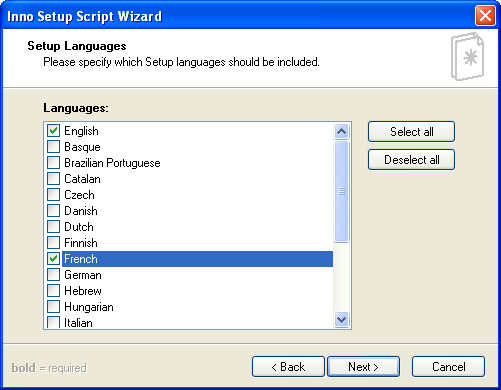Click the Select all button
This screenshot has height=390, width=501.
point(411,132)
